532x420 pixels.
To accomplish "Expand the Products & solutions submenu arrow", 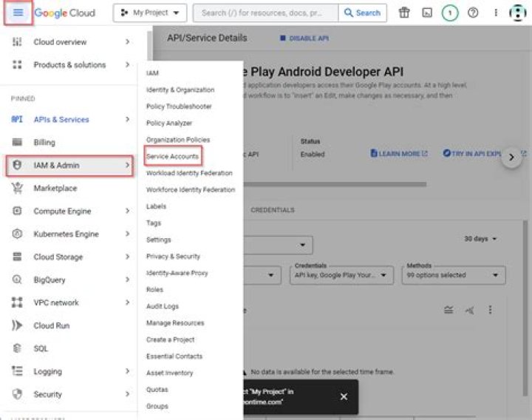I will coord(128,64).
